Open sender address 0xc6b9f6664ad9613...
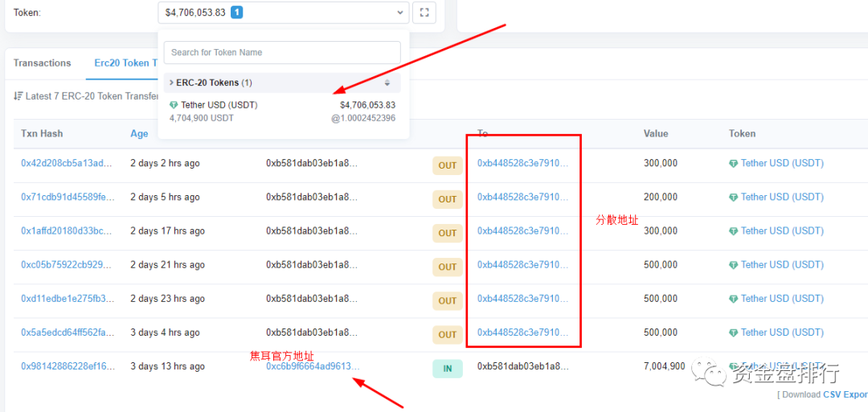868x412 pixels. [313, 366]
